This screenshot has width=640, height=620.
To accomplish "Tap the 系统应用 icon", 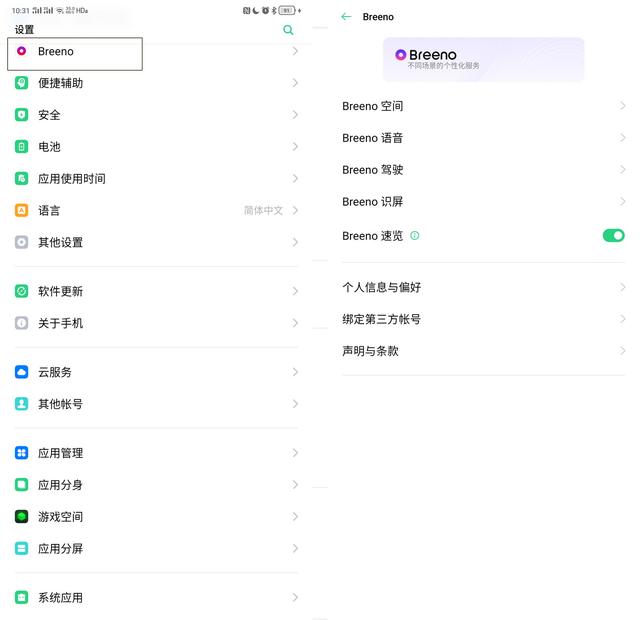I will tap(21, 597).
